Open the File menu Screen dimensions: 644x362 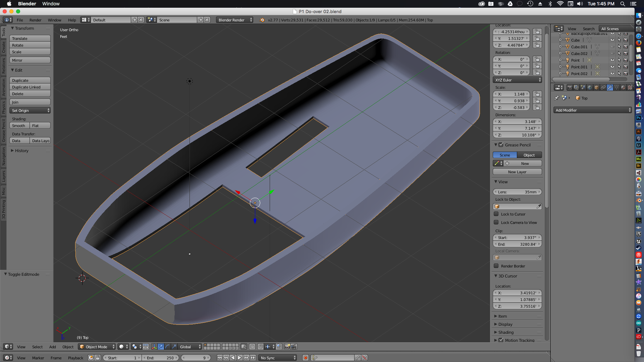click(20, 20)
